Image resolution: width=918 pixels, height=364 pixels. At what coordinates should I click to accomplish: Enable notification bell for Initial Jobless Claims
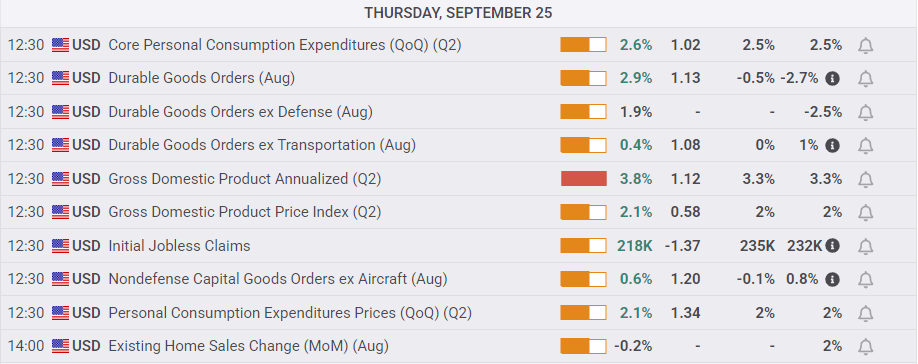coord(865,246)
